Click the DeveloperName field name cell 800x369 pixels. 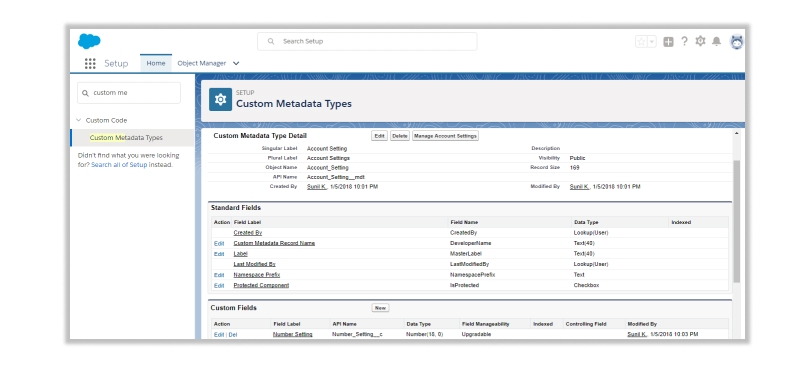(470, 243)
